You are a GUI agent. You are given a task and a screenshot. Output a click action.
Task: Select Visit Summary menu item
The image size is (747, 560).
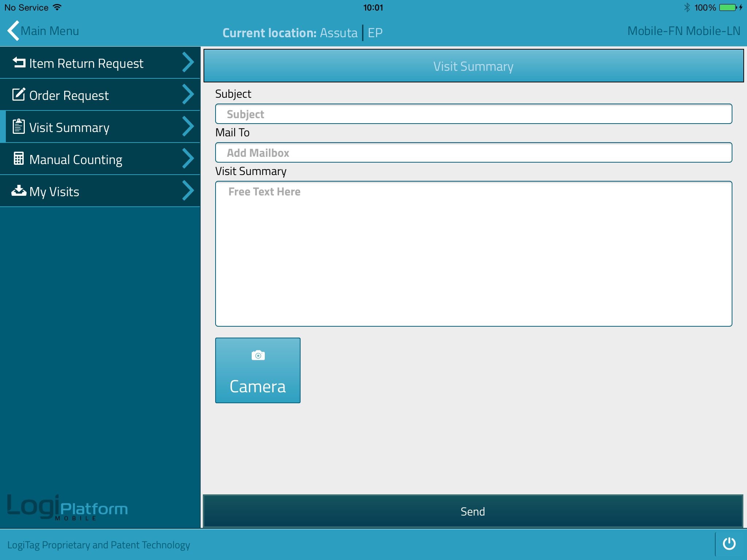click(69, 128)
